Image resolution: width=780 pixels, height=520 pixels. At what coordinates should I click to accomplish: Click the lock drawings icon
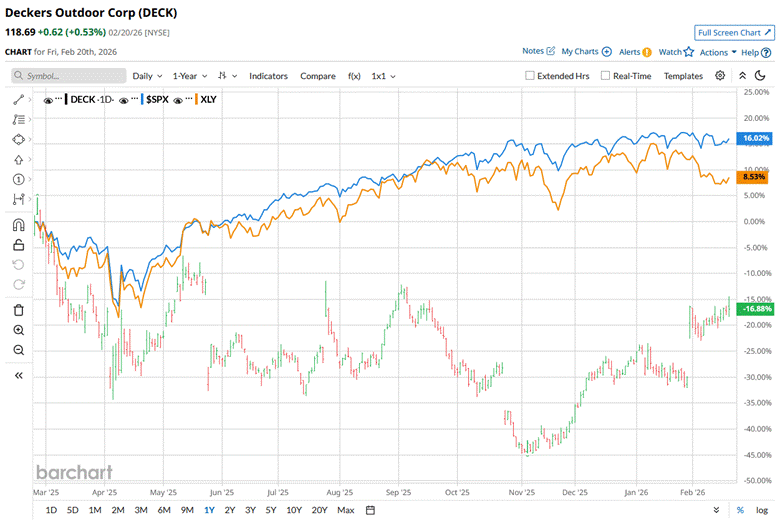click(x=18, y=245)
